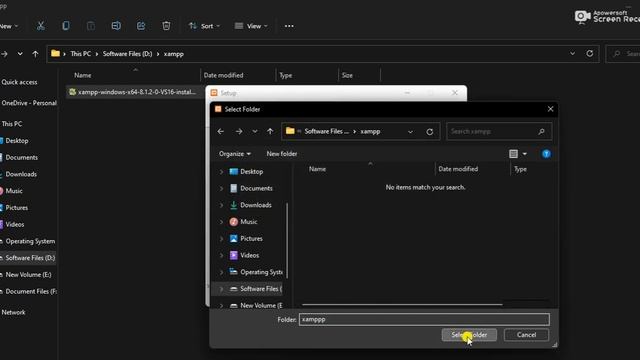Click the Share icon in Explorer toolbar
The width and height of the screenshot is (640, 360).
click(x=141, y=26)
